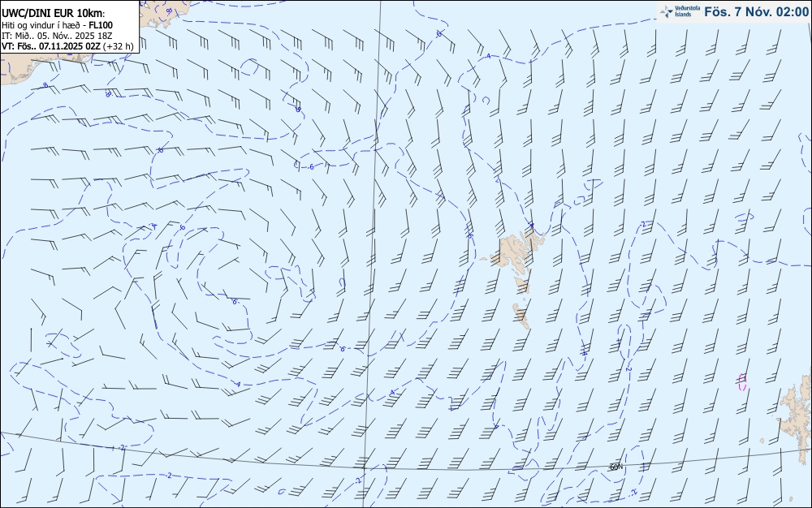Click the 'Fös. 7 Nóv. 02:00' timestamp

pos(757,12)
